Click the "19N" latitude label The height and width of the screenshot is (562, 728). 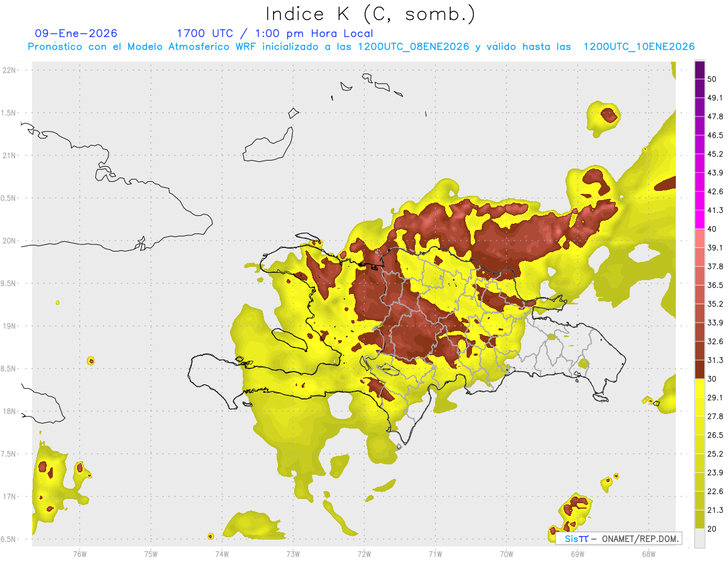[x=10, y=326]
